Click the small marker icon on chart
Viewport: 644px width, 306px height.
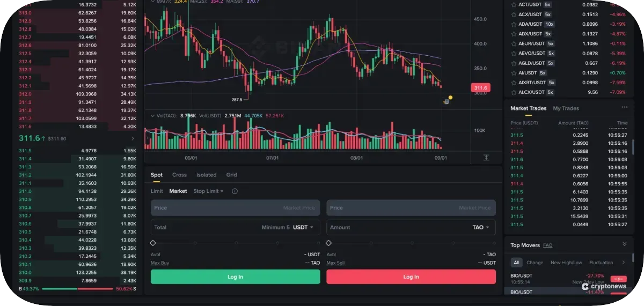point(446,101)
